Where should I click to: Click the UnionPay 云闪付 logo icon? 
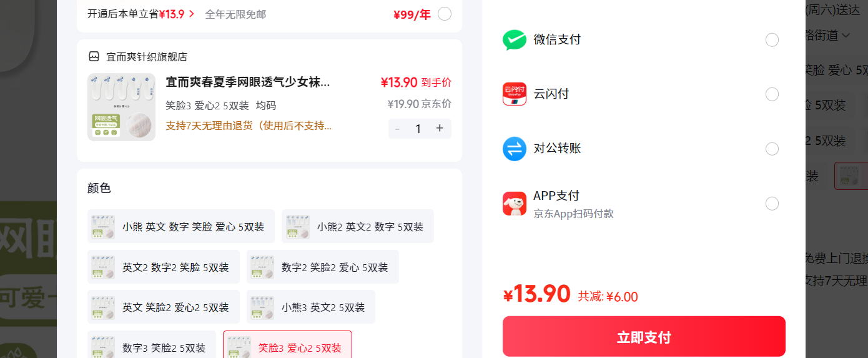(515, 94)
